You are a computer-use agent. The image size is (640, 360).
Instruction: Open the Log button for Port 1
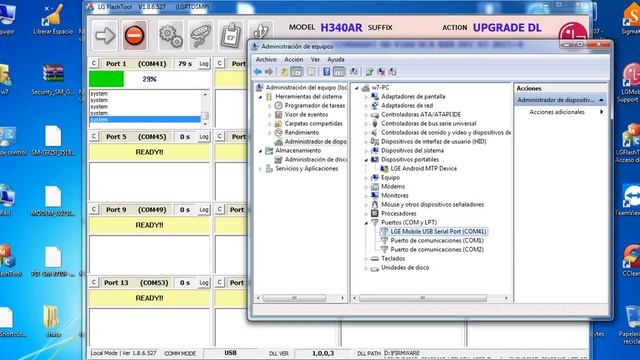[204, 64]
